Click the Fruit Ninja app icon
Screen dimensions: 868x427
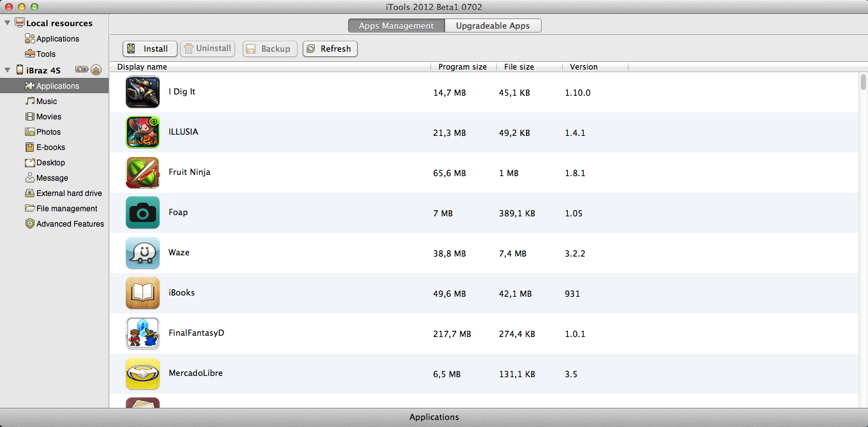click(x=142, y=172)
